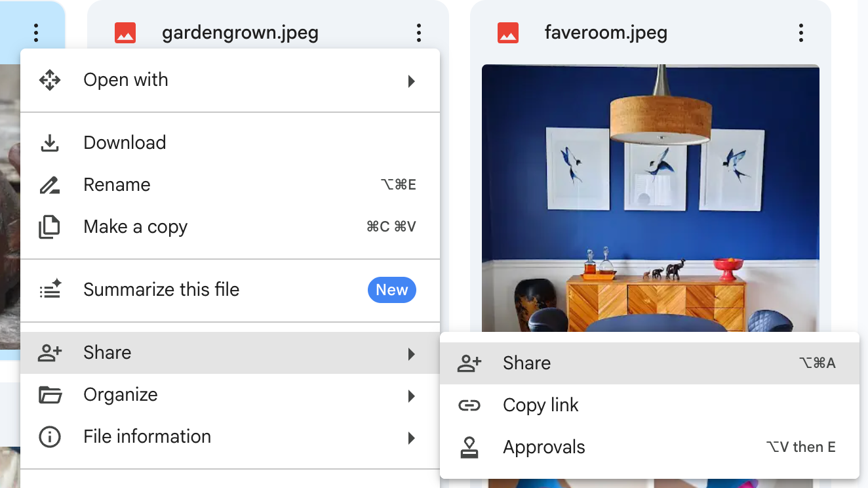Viewport: 868px width, 488px height.
Task: Choose Share in the submenu
Action: pos(526,363)
